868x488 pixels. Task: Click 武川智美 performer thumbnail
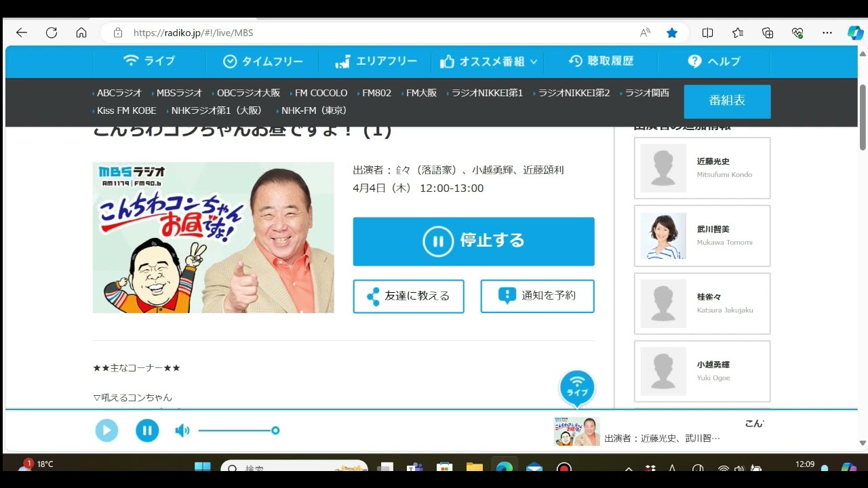663,236
